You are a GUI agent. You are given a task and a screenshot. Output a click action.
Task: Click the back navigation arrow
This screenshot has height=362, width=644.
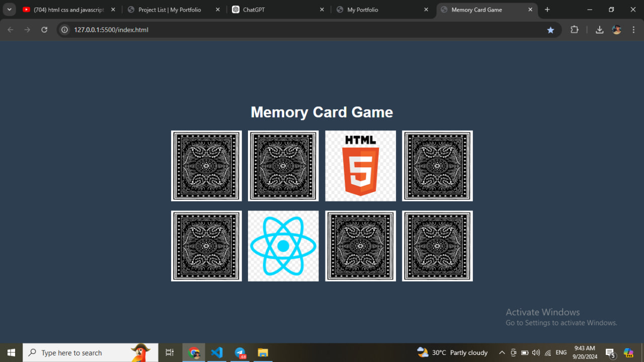[x=10, y=30]
